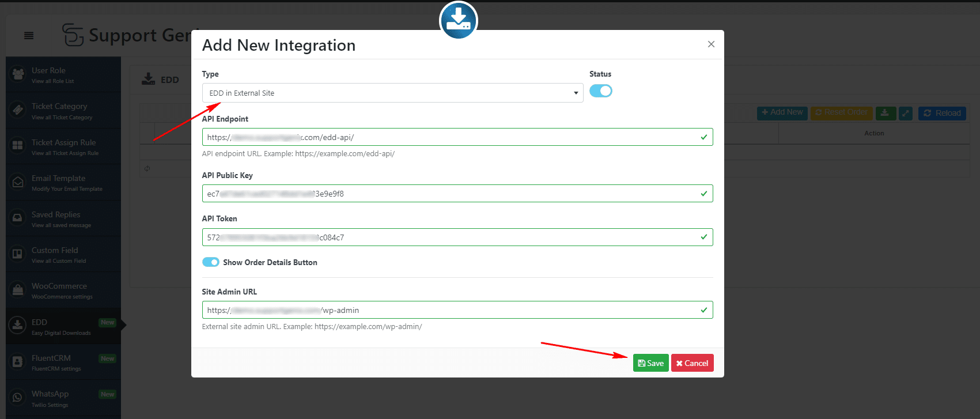Close the Add New Integration dialog

coord(711,44)
